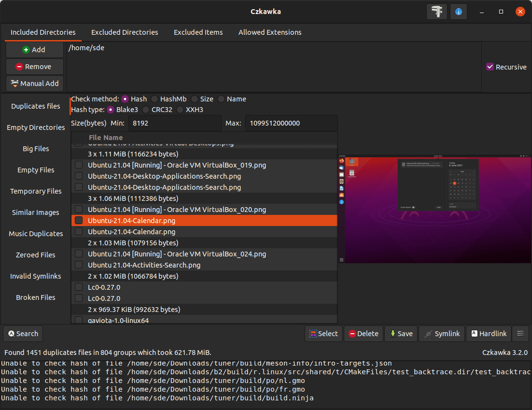Open the Similar Images tool
The width and height of the screenshot is (532, 410).
point(36,212)
